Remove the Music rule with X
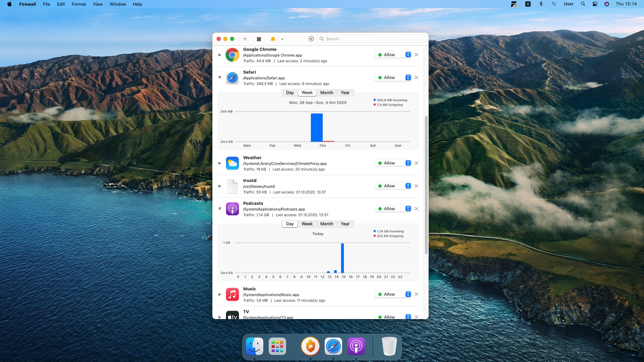644x362 pixels. pos(416,294)
